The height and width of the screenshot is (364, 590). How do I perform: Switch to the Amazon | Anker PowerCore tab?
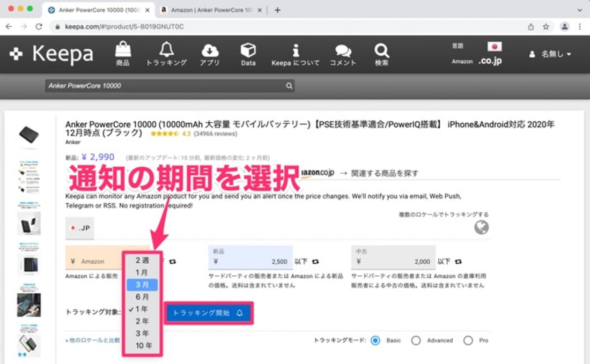coord(211,10)
